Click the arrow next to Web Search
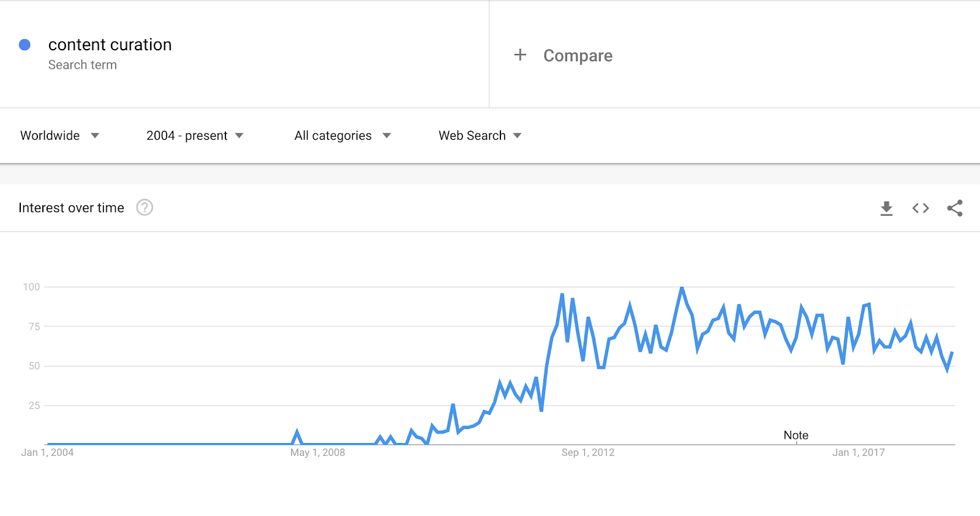This screenshot has height=516, width=980. coord(518,135)
